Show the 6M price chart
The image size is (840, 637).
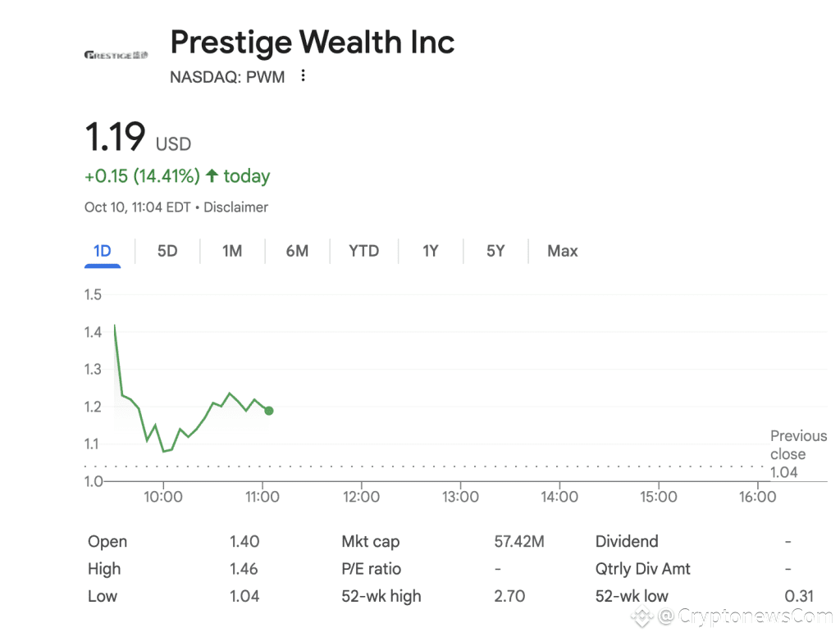tap(297, 251)
